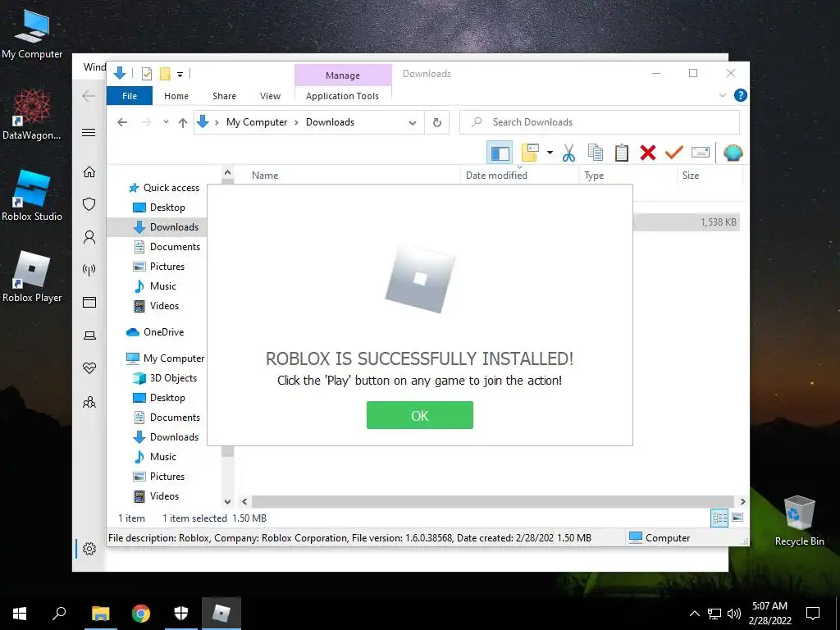
Task: Open the new item dropdown arrow
Action: pos(550,153)
